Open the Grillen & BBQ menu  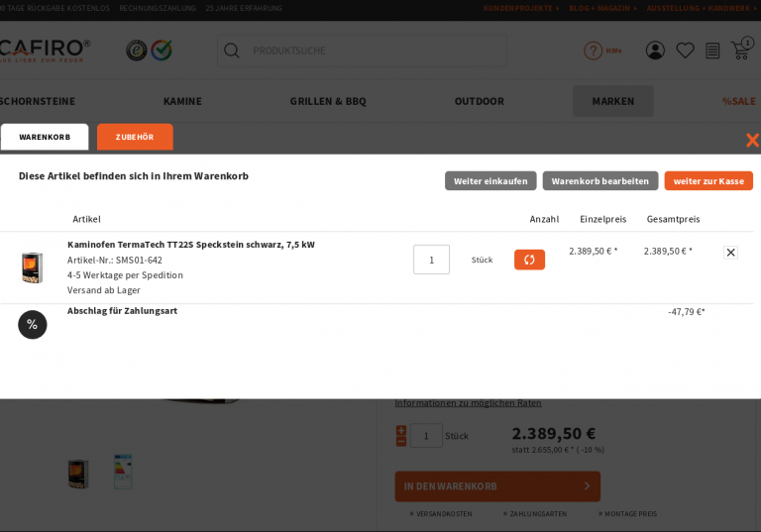tap(328, 101)
